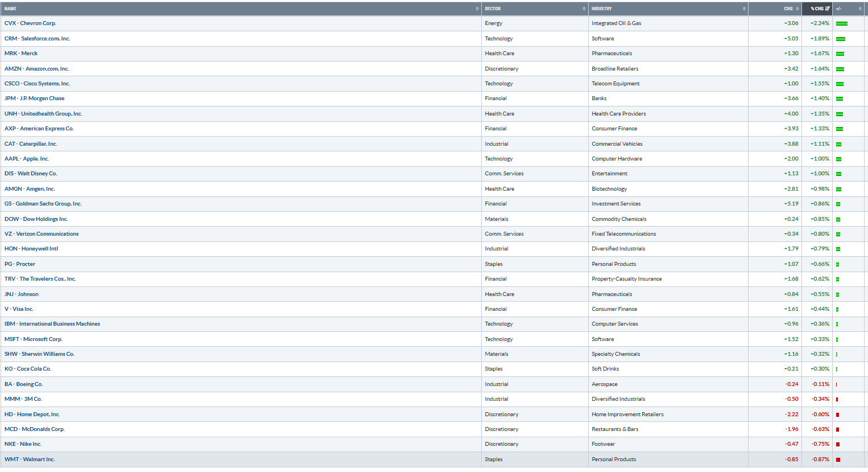Click the -0.87% change for Walmart
868x472 pixels.
click(x=820, y=459)
